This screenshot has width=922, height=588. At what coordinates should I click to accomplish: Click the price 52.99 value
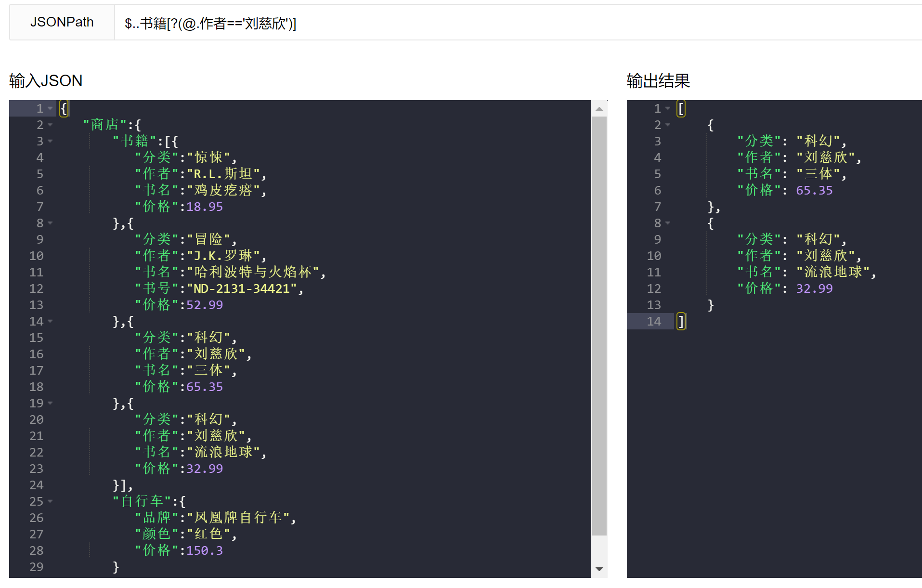pos(205,305)
